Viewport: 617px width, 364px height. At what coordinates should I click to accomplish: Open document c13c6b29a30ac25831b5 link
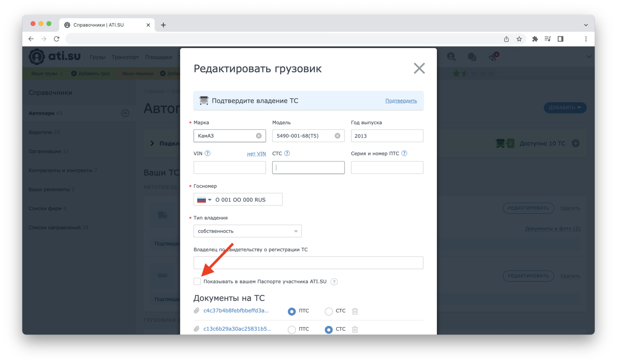coord(237,329)
